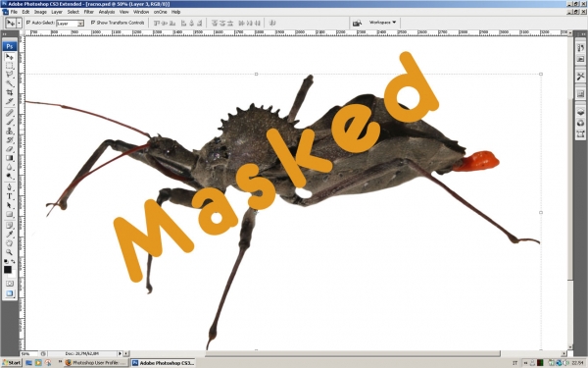The image size is (588, 368).
Task: Swap foreground and background colors
Action: click(x=13, y=261)
